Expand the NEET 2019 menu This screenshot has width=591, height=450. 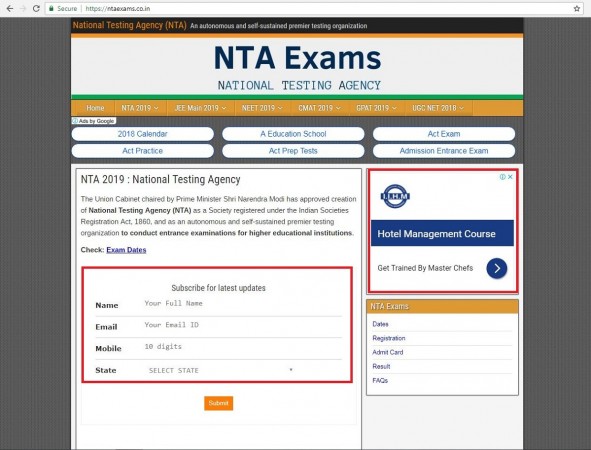pyautogui.click(x=262, y=108)
